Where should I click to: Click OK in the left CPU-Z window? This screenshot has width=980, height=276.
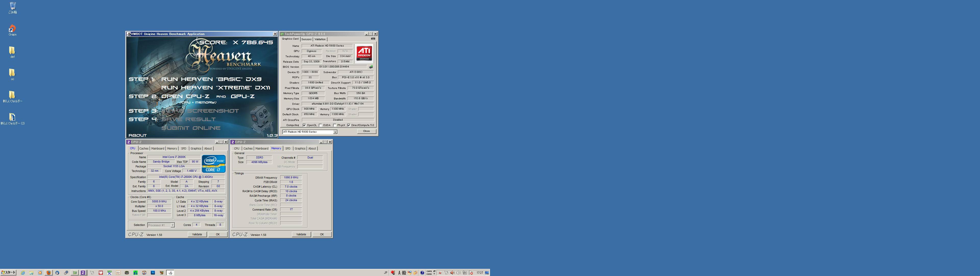click(x=218, y=234)
